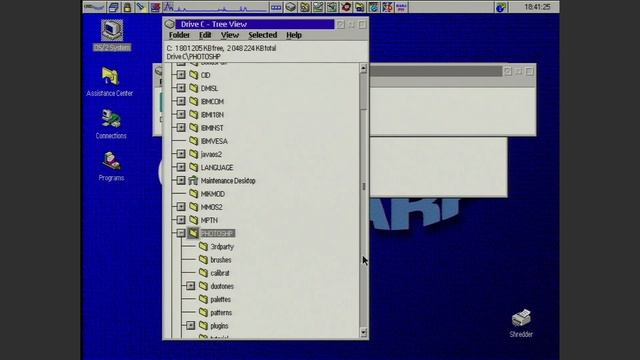Expand the duotones subfolder
Image resolution: width=640 pixels, height=360 pixels.
pyautogui.click(x=191, y=286)
